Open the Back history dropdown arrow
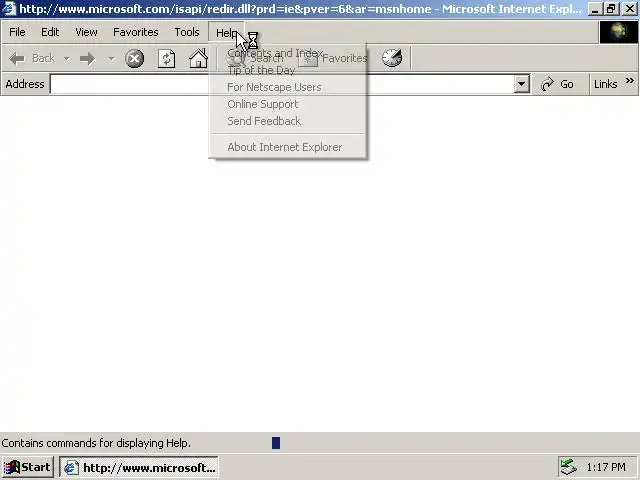 (67, 59)
